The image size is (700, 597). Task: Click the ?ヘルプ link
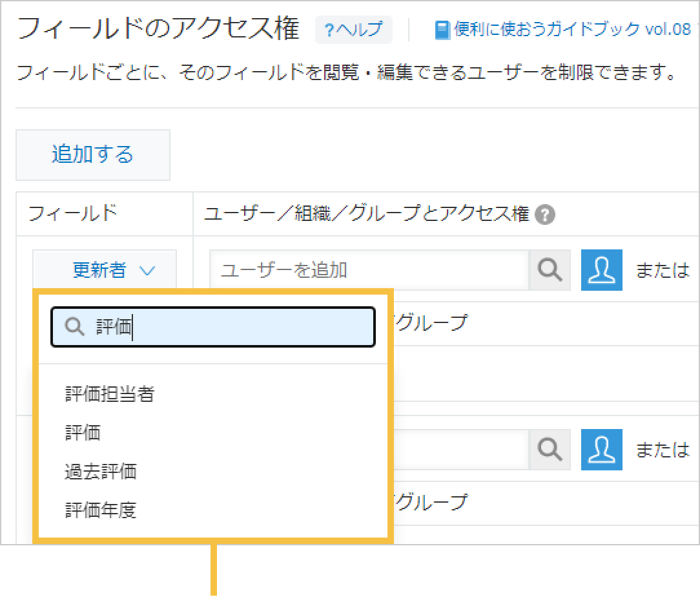pos(353,30)
